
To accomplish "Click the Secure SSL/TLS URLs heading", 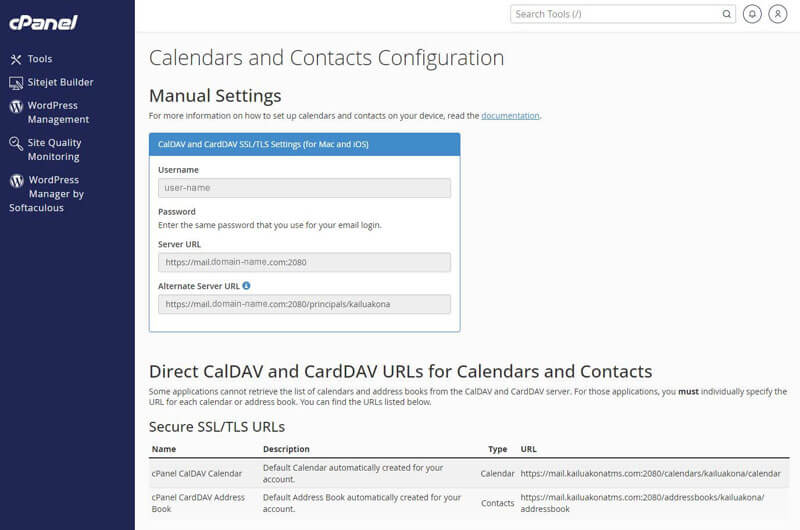I will pos(217,426).
